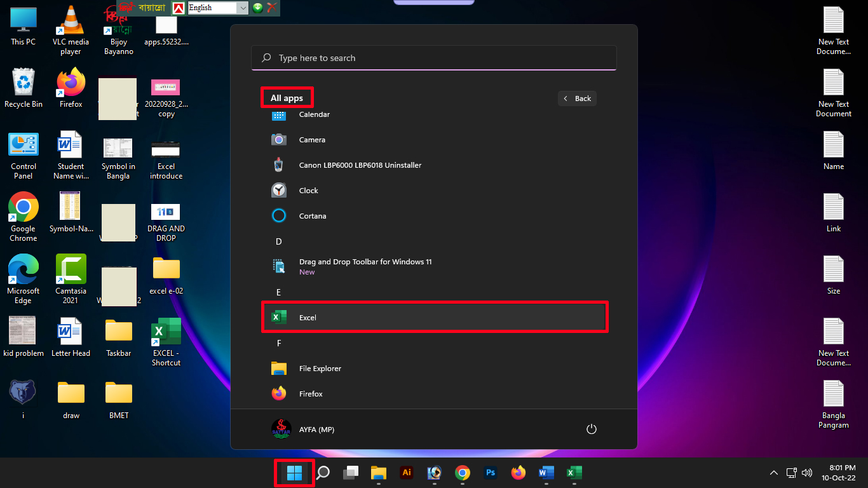
Task: Open File Explorer from the taskbar
Action: [379, 473]
